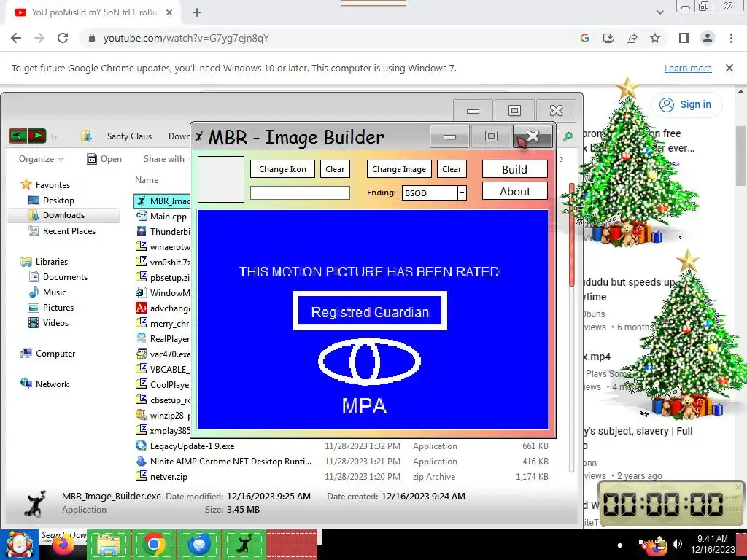Switch to Chrome on the taskbar
The image size is (747, 560).
[x=153, y=544]
